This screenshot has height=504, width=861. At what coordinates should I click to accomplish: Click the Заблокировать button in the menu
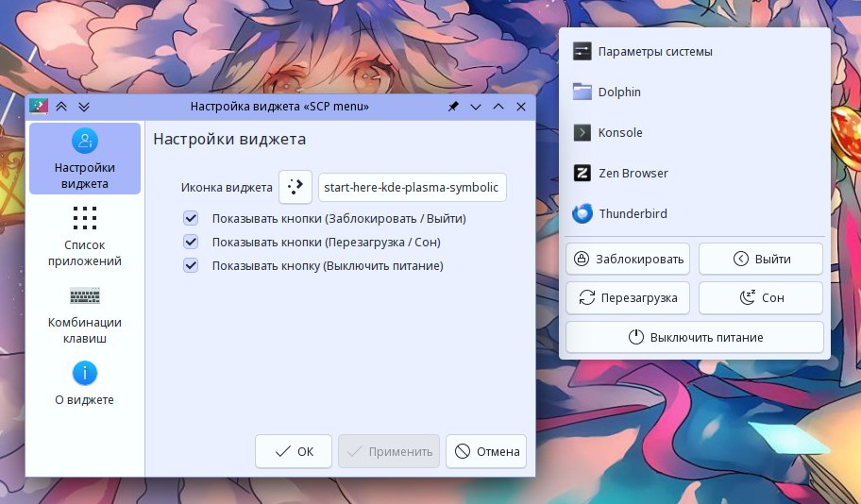point(628,259)
